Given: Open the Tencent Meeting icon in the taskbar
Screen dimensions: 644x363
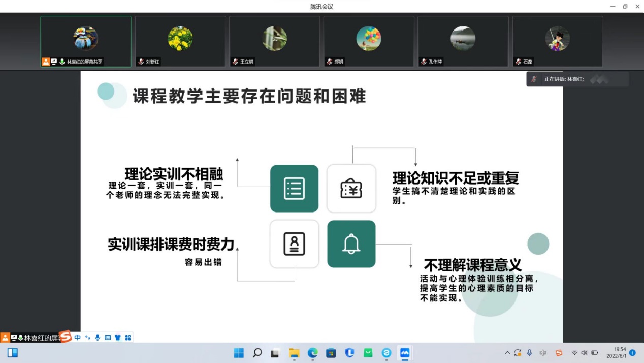Looking at the screenshot, I should 404,353.
